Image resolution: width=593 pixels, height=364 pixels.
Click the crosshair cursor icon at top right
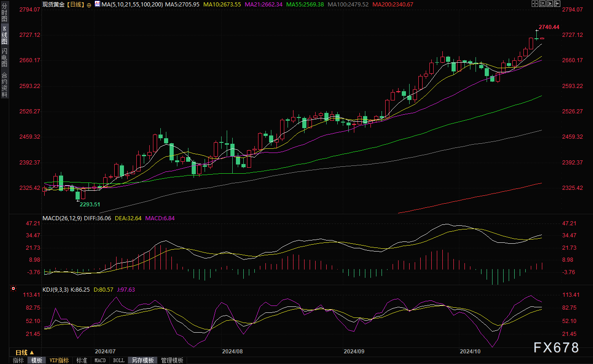[535, 4]
